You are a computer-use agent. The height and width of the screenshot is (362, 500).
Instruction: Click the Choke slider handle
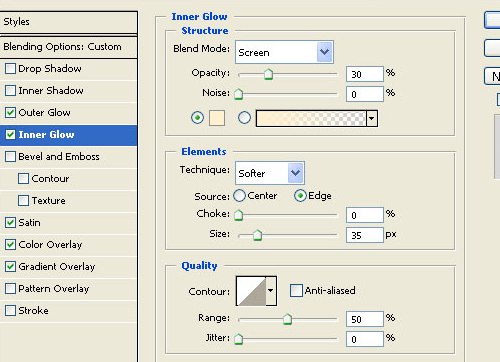(238, 215)
